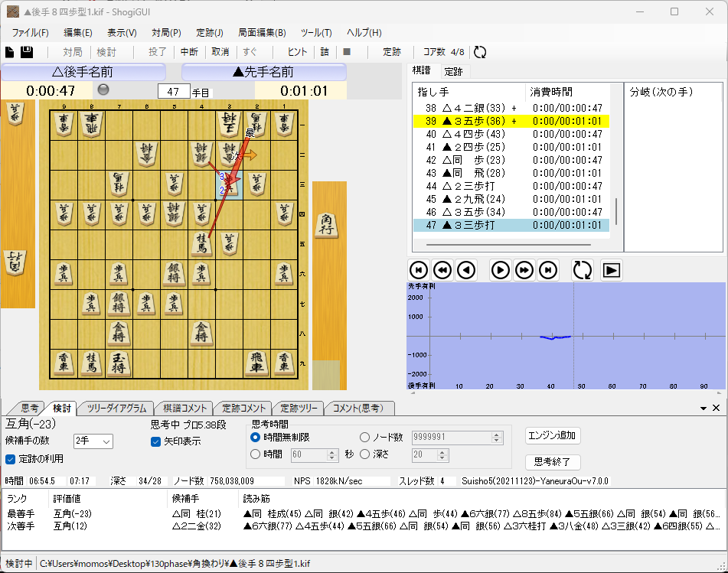Open 候補手の数 dropdown
The width and height of the screenshot is (728, 573).
[93, 441]
